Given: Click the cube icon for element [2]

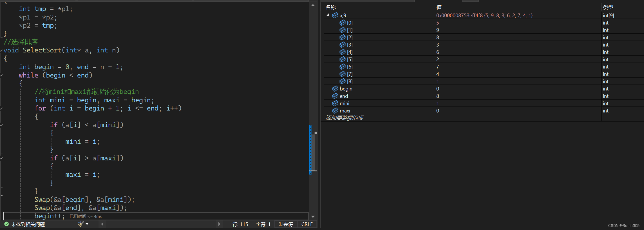Looking at the screenshot, I should point(343,37).
